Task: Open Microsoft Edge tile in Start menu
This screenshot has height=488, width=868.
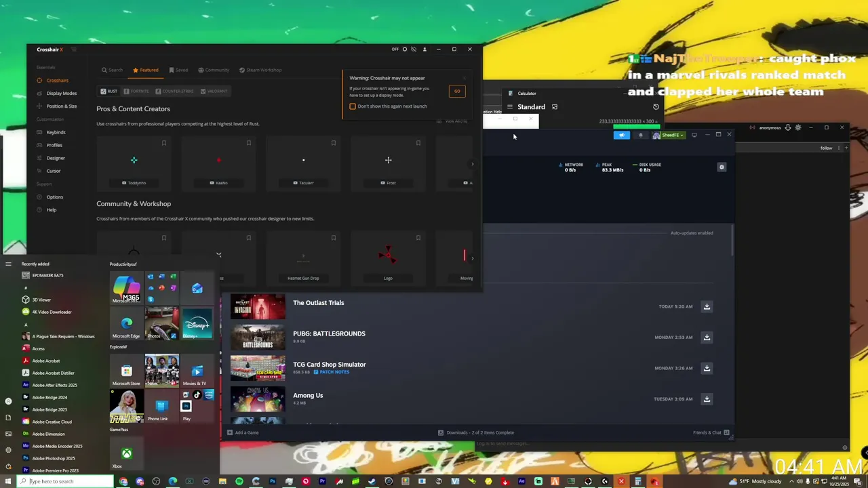Action: (126, 324)
